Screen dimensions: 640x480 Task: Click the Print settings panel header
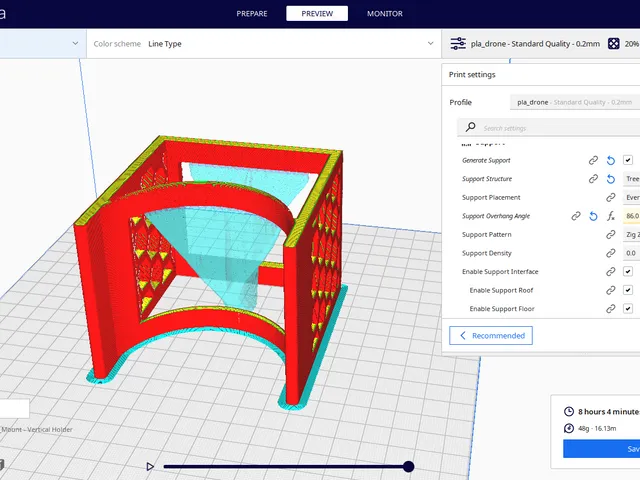click(541, 75)
